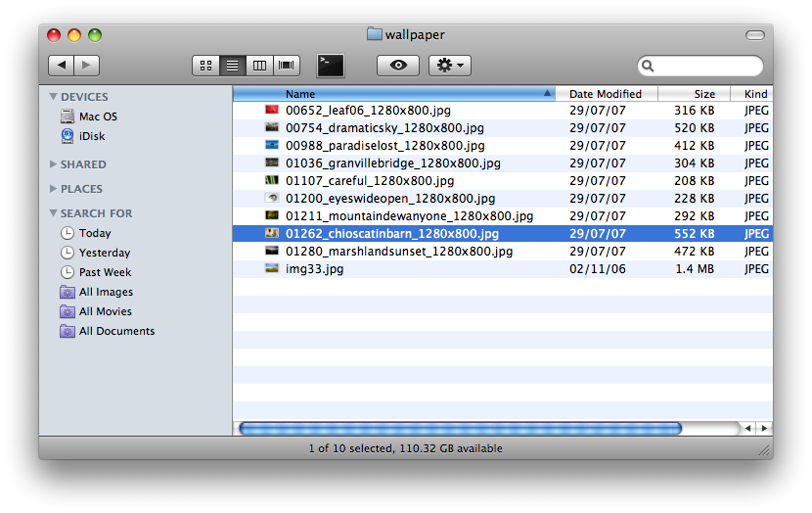This screenshot has width=812, height=513.
Task: Click the careful file thumbnail icon
Action: (x=272, y=180)
